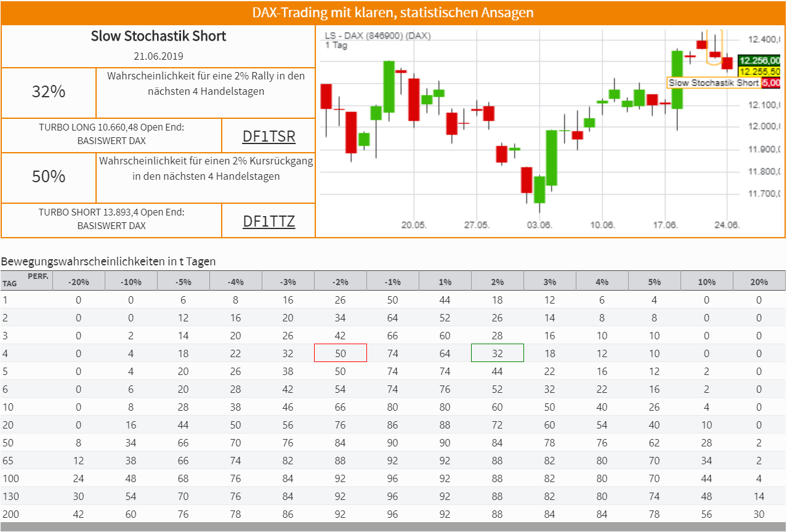Image resolution: width=787 pixels, height=532 pixels.
Task: Click the positive 5% column header
Action: (655, 282)
